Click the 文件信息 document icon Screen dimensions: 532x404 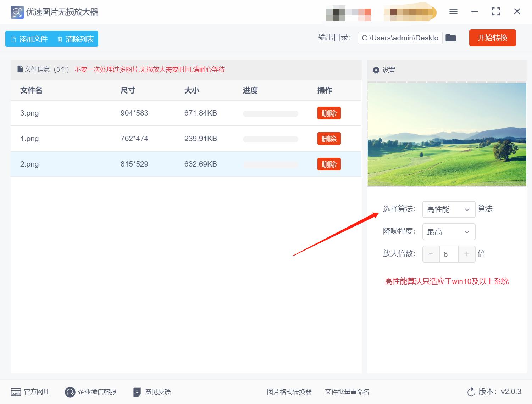pos(20,69)
